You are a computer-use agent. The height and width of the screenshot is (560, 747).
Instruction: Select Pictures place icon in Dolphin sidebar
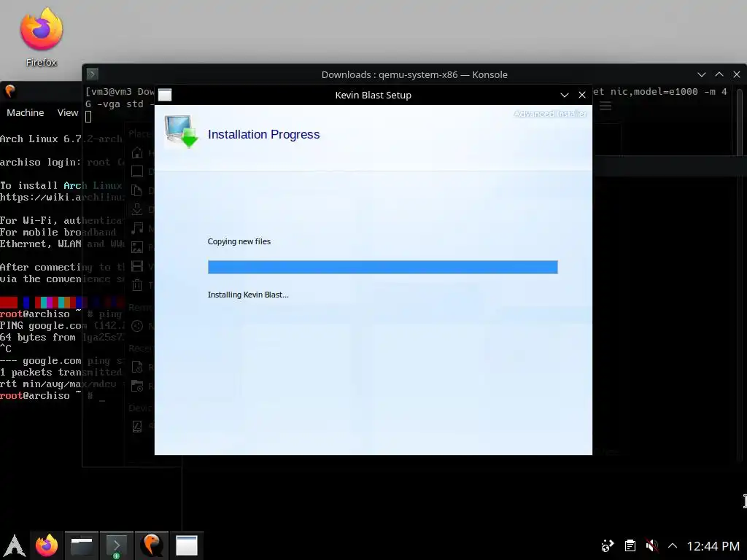point(137,247)
